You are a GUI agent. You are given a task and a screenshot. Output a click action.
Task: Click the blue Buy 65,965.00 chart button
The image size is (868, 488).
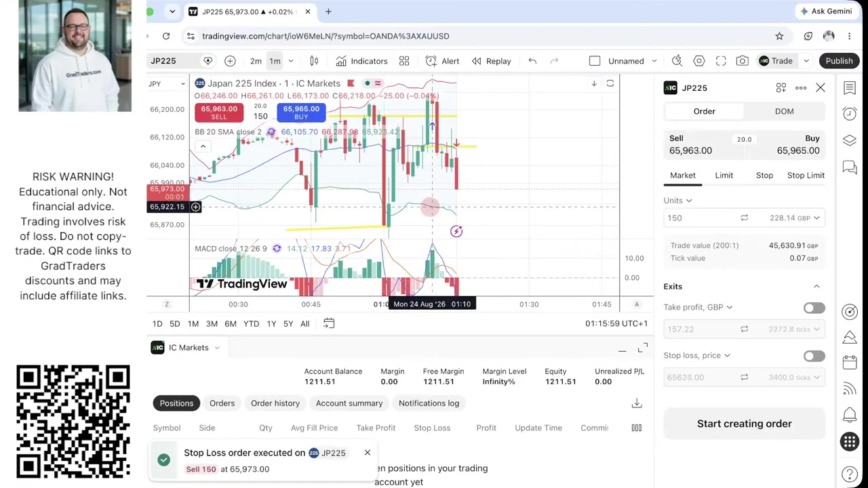[x=301, y=113]
